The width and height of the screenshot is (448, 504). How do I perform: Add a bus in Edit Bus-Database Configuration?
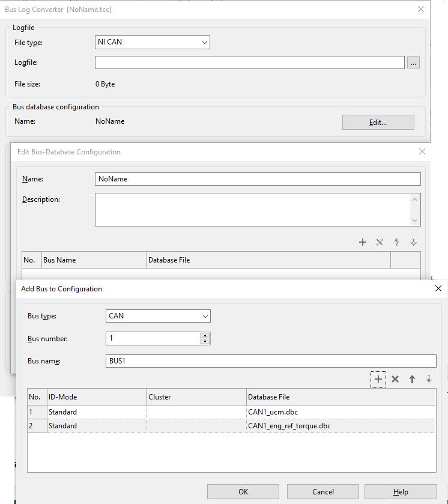363,242
